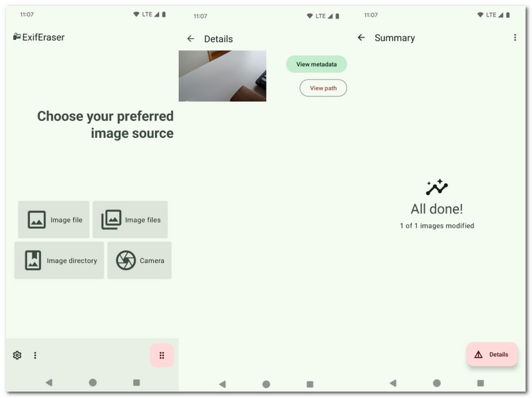532x398 pixels.
Task: Click the View path button
Action: 323,88
